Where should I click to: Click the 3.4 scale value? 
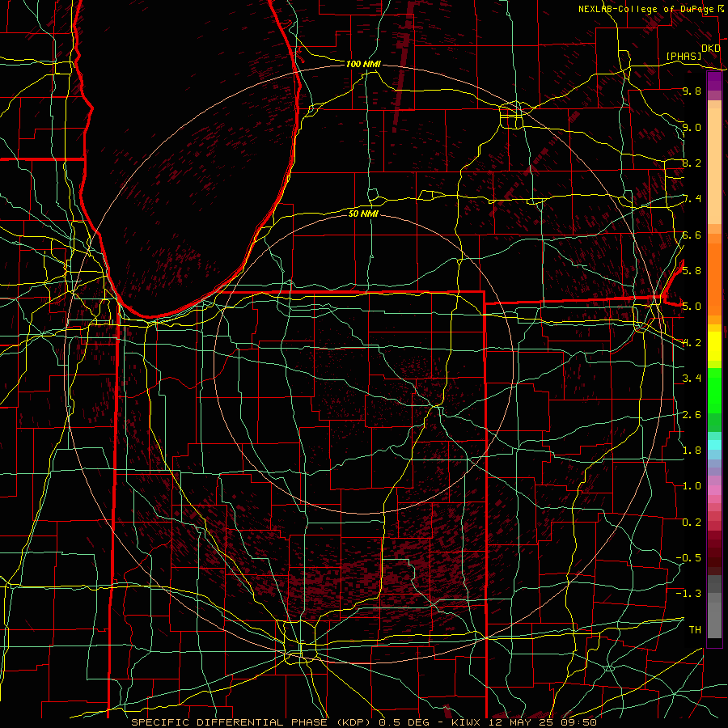[692, 379]
